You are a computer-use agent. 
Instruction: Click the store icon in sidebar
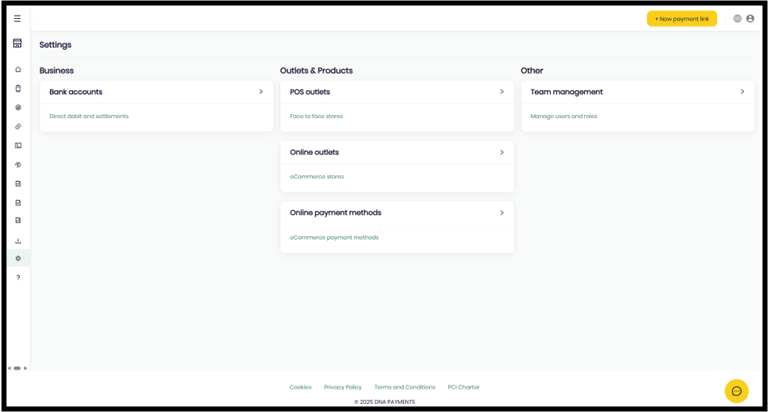(x=17, y=43)
